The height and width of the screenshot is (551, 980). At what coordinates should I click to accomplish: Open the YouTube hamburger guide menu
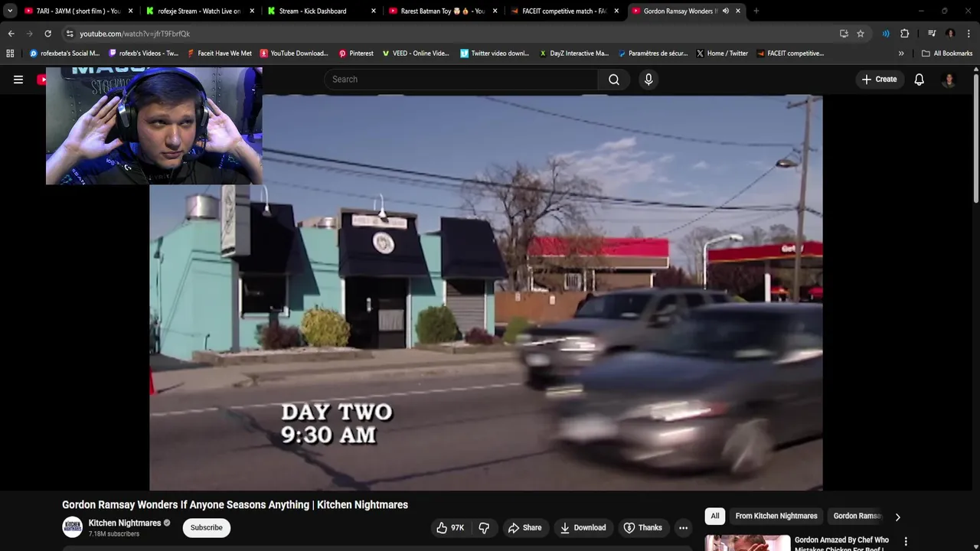18,80
